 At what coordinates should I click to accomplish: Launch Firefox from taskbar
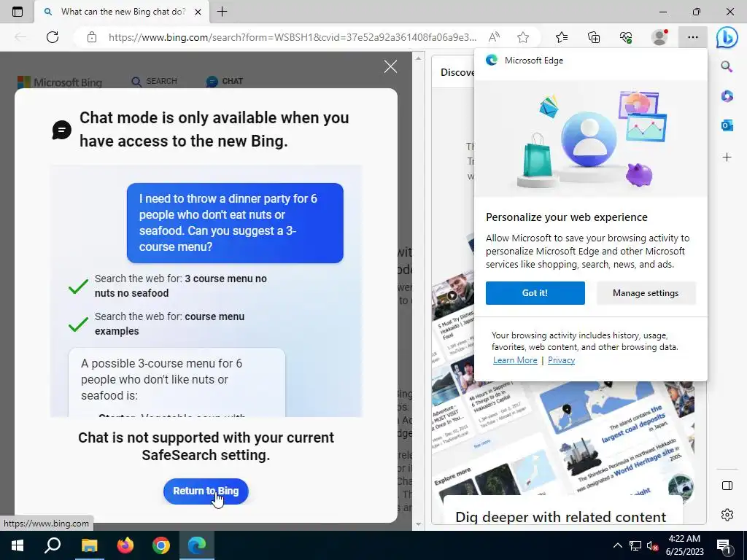[125, 545]
